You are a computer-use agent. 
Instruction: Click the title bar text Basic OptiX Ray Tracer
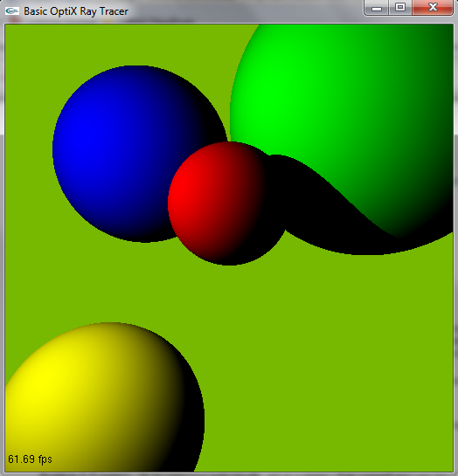76,11
